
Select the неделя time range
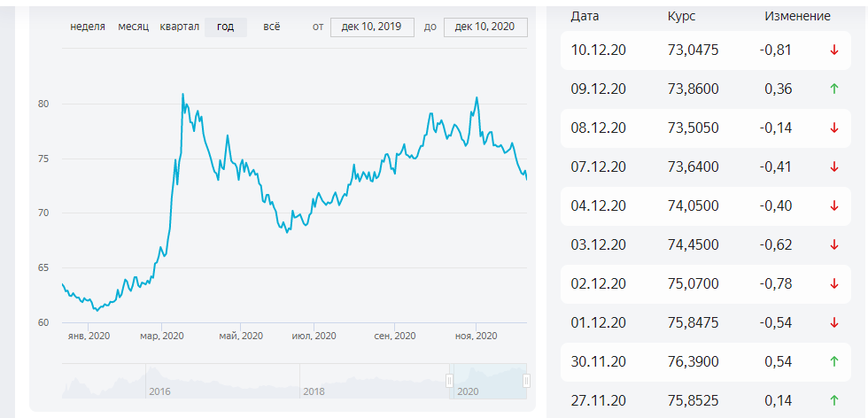88,27
